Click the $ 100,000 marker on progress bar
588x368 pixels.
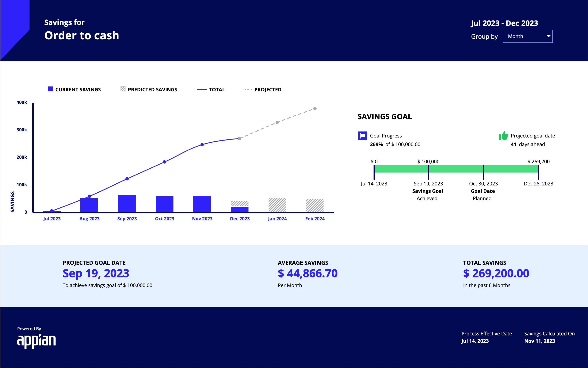[428, 172]
